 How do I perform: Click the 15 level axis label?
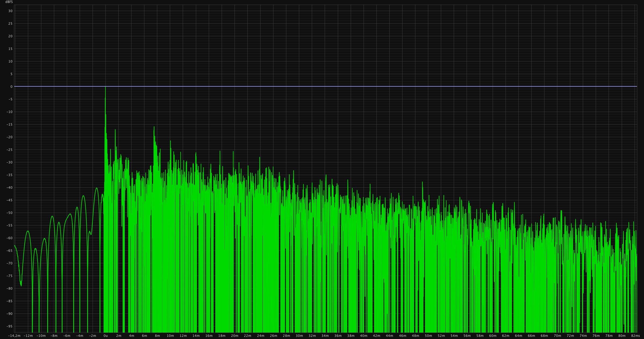click(11, 49)
